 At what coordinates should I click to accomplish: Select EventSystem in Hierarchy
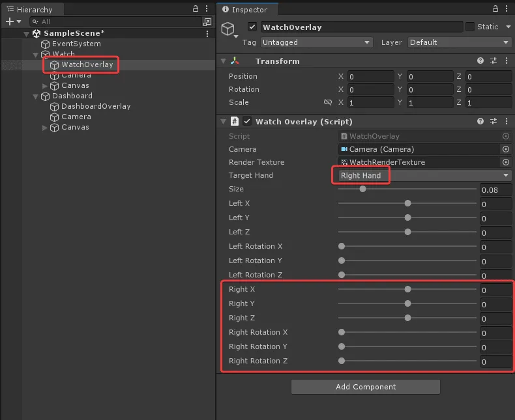tap(76, 44)
